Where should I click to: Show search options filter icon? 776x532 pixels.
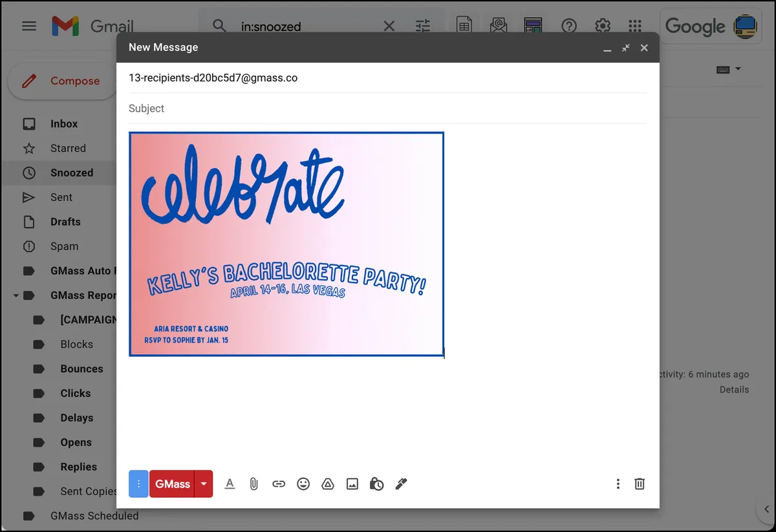(423, 27)
